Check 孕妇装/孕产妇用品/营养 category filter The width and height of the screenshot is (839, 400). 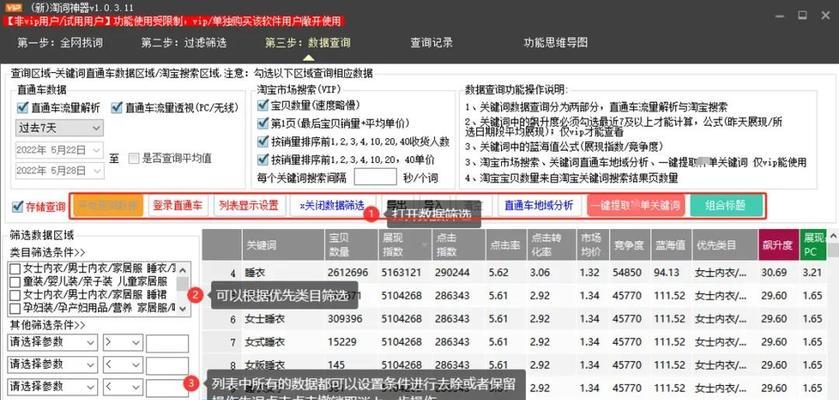[15, 308]
